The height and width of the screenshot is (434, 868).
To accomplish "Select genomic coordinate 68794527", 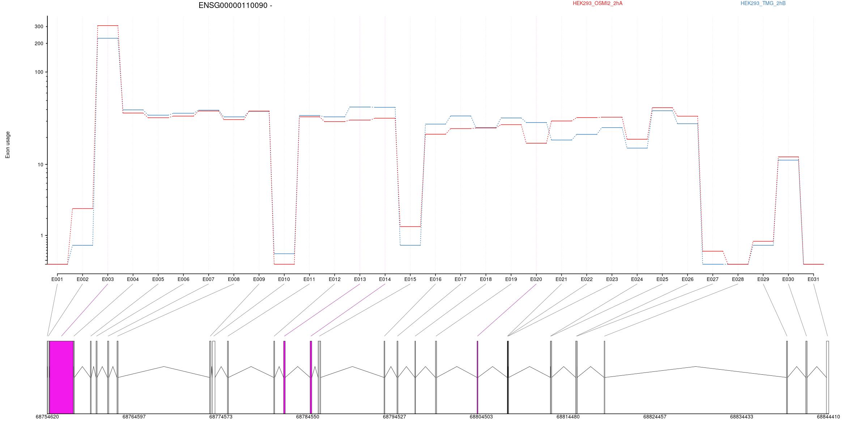I will (394, 417).
